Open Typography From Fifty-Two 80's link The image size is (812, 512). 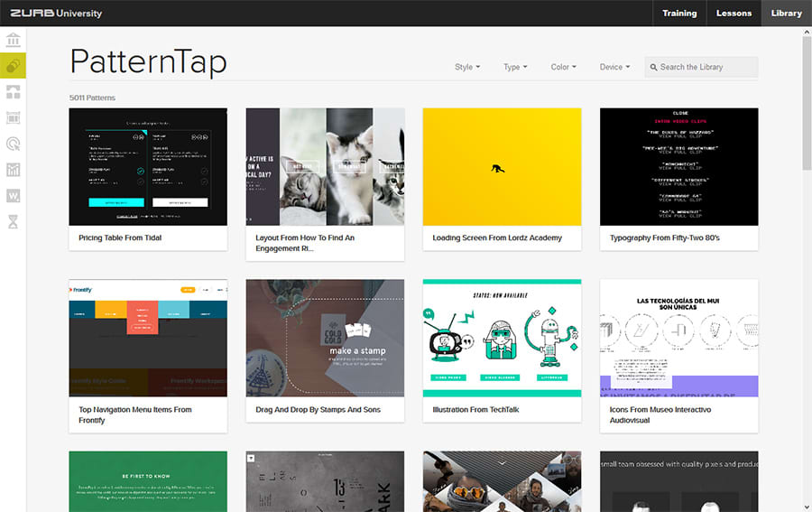[664, 237]
